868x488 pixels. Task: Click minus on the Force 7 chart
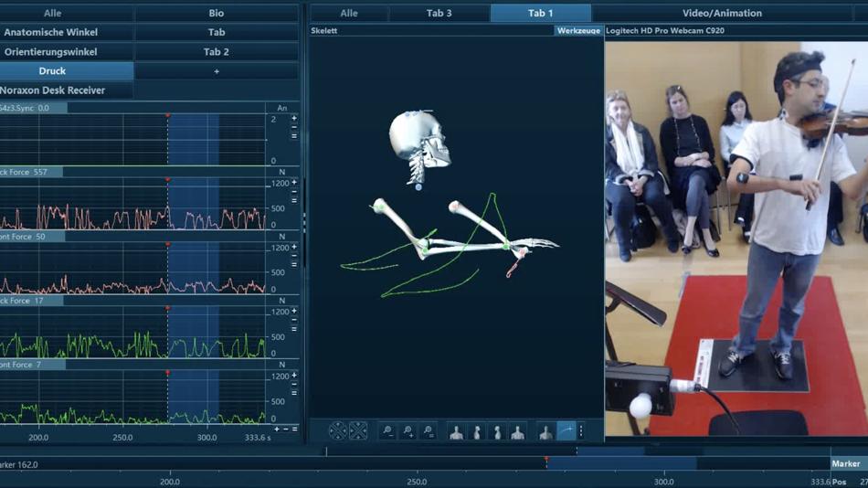click(294, 384)
